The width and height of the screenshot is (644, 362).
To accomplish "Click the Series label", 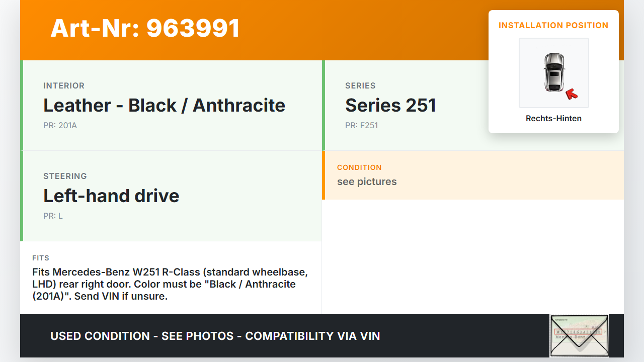I will [360, 86].
